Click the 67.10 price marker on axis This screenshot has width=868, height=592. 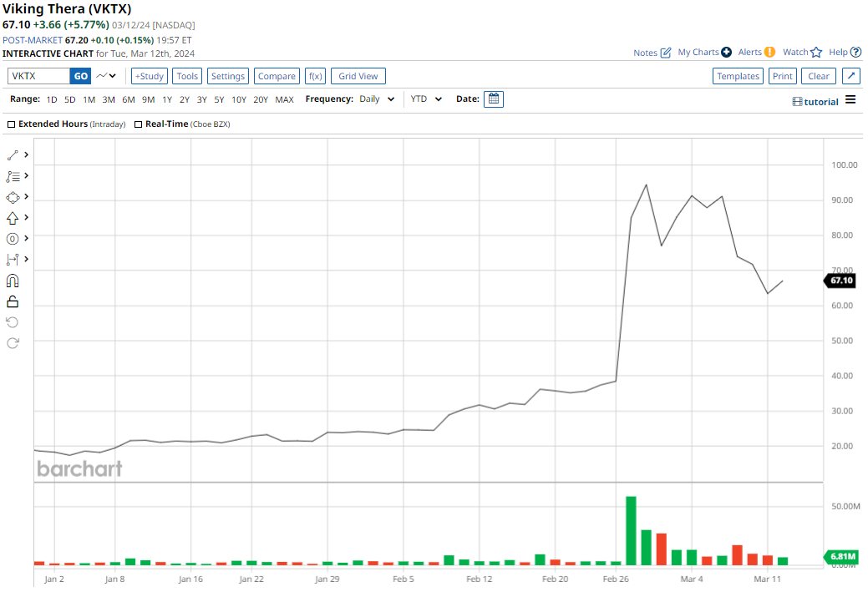coord(840,281)
